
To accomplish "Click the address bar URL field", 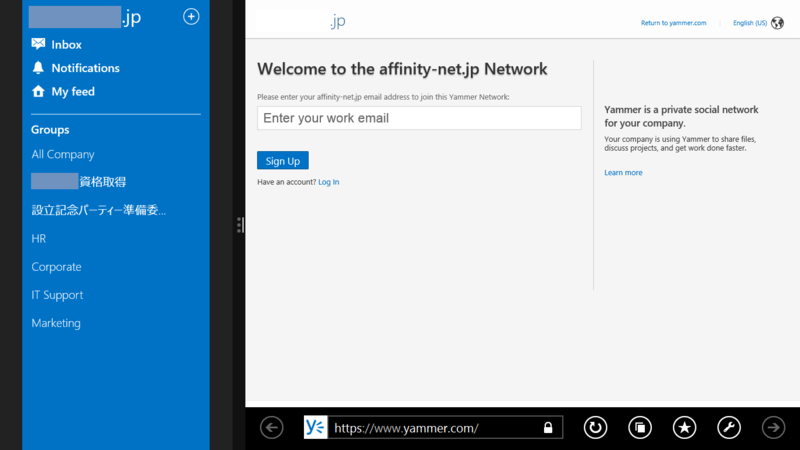I will pyautogui.click(x=434, y=428).
